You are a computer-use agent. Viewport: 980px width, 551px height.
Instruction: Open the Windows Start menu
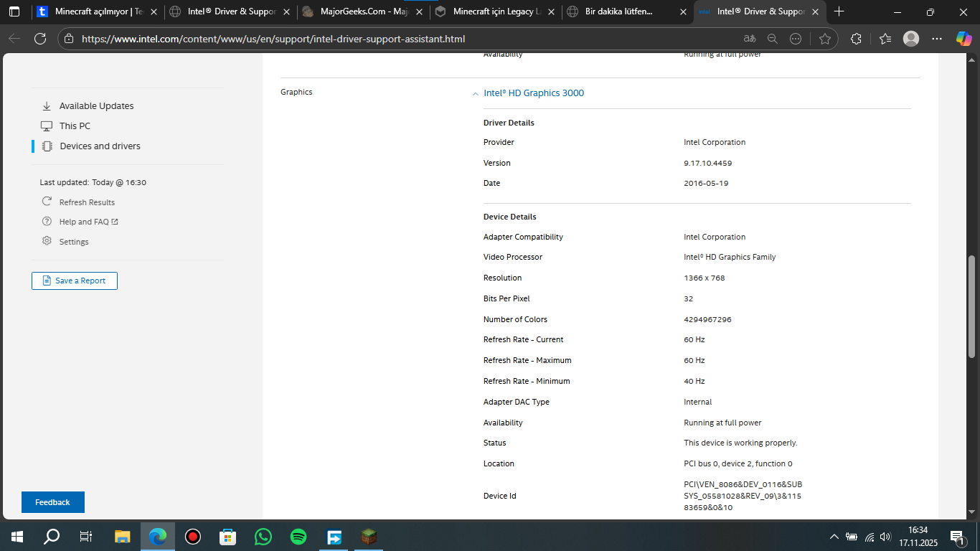pyautogui.click(x=17, y=537)
